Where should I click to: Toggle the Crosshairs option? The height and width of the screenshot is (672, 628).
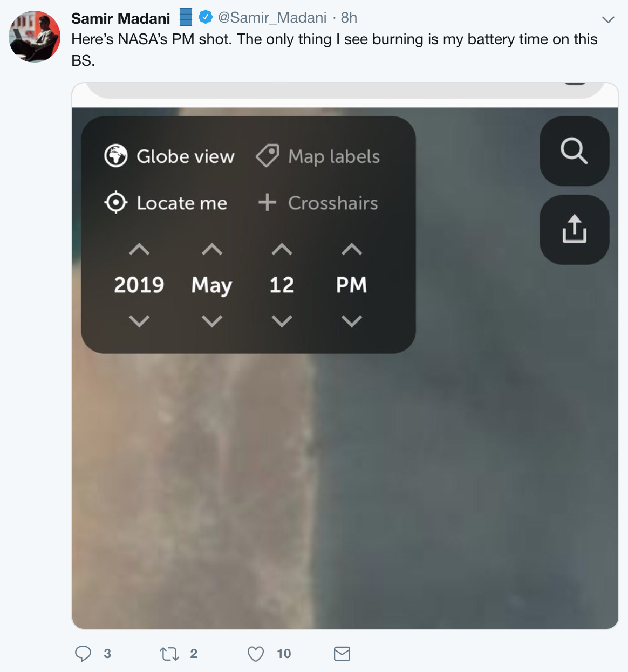pos(318,203)
